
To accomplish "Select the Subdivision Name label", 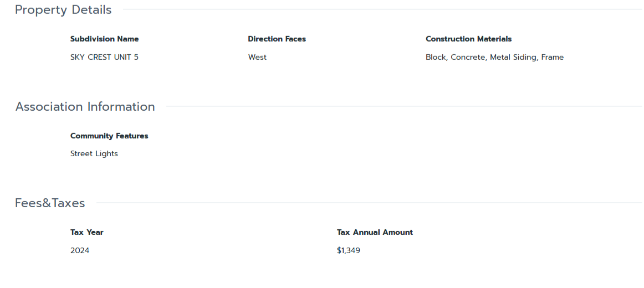I will tap(104, 39).
